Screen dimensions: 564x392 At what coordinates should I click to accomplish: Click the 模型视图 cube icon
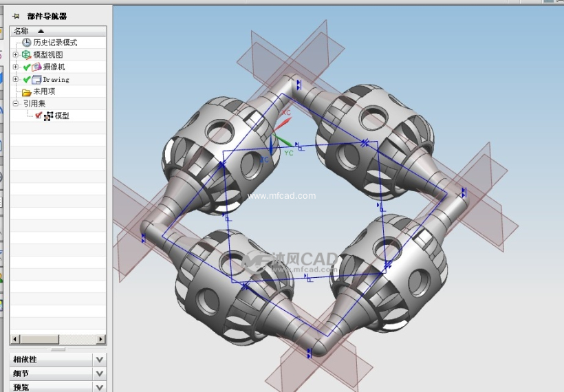click(x=27, y=55)
